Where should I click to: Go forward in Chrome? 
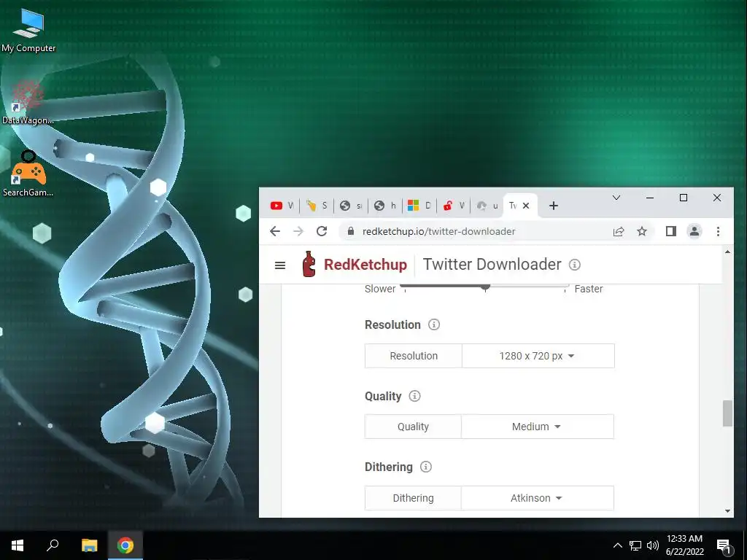click(298, 231)
